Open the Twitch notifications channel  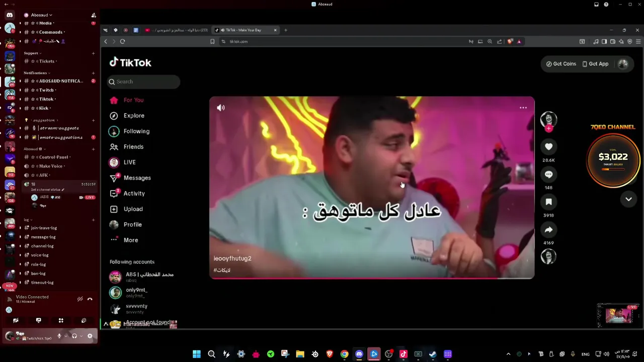click(x=46, y=90)
